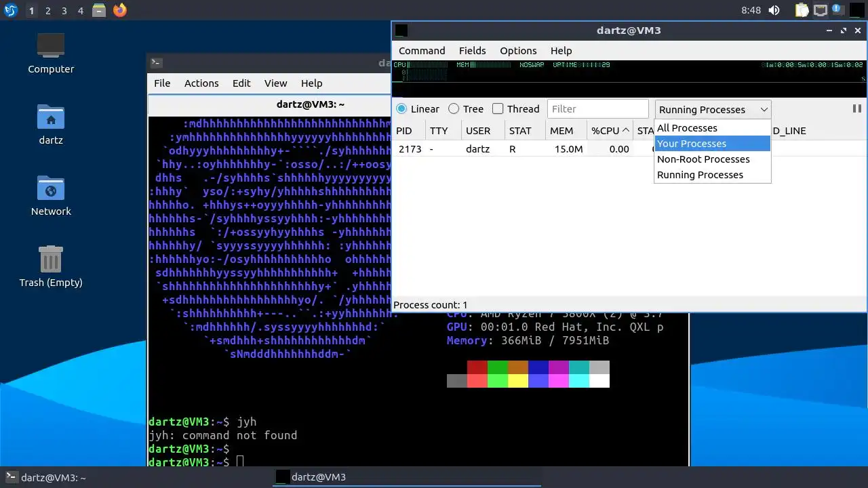Open the dartz home folder icon
Viewport: 868px width, 488px height.
tap(51, 125)
